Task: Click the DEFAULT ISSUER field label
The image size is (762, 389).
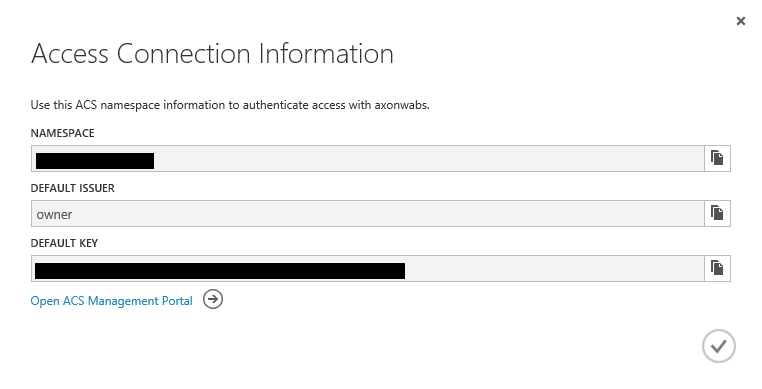Action: tap(72, 188)
